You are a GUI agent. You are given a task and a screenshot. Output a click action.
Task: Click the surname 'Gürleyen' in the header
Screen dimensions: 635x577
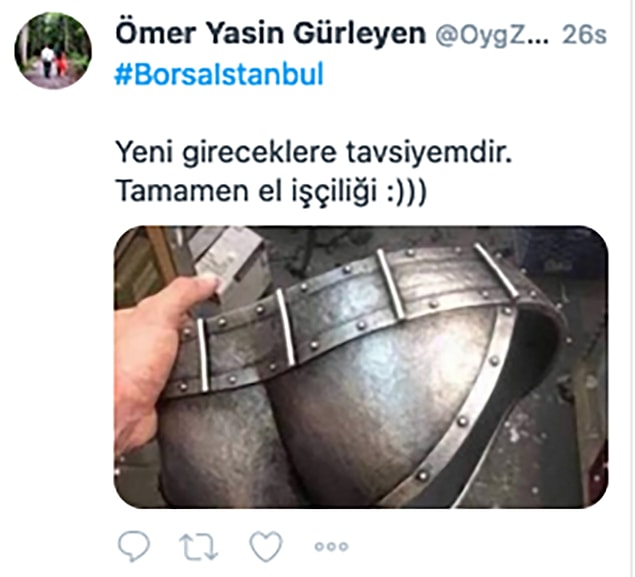click(x=359, y=34)
